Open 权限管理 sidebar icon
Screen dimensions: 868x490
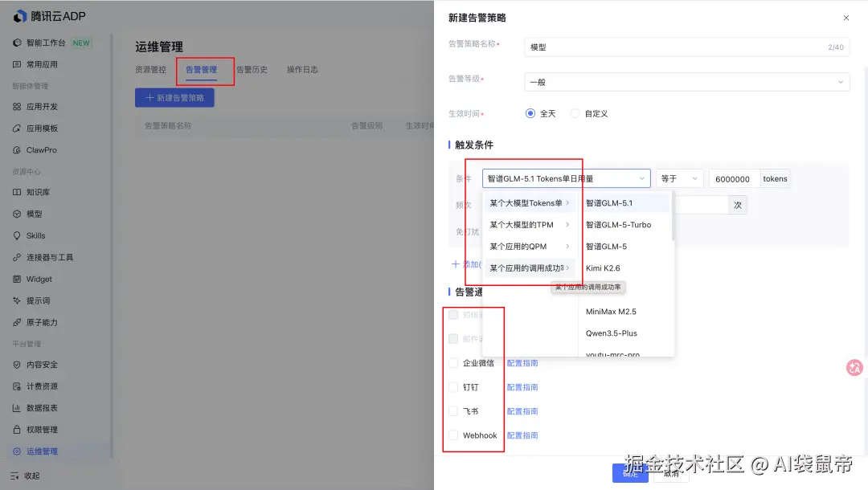coord(17,429)
